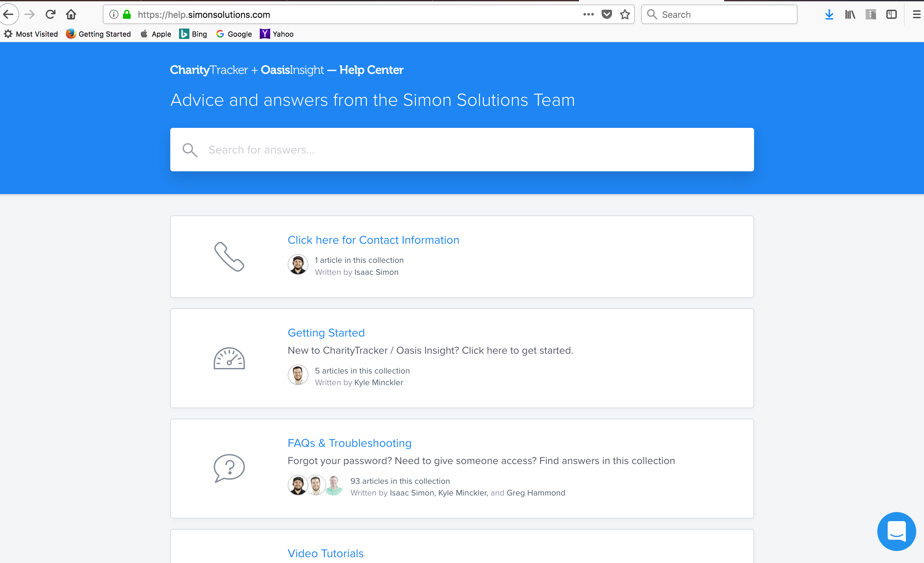
Task: Open the Bing bookmark
Action: tap(193, 34)
